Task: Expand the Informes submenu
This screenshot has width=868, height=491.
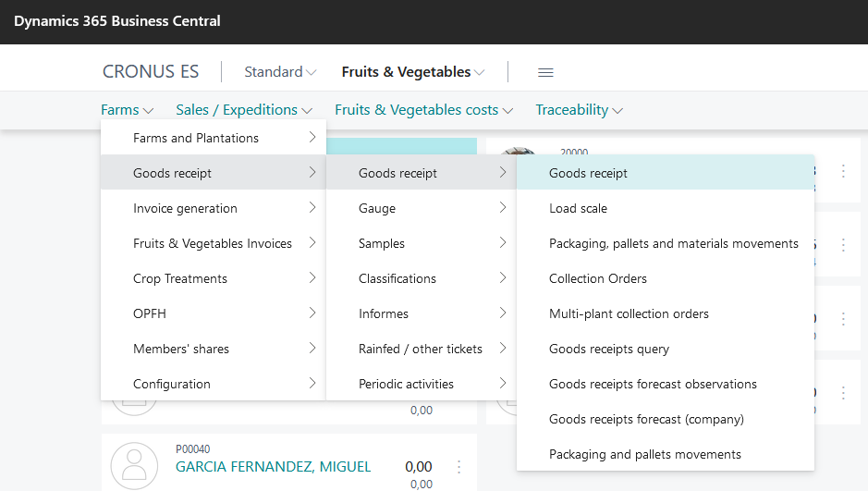Action: coord(422,313)
